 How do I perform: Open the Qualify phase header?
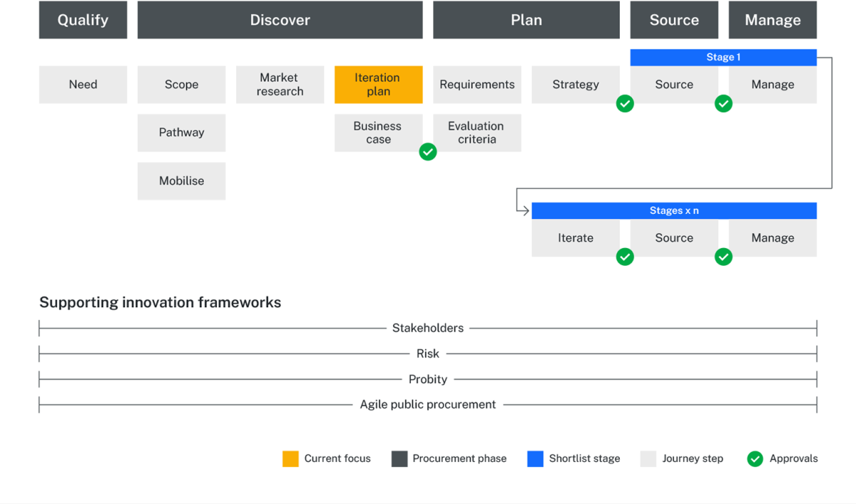click(x=83, y=20)
